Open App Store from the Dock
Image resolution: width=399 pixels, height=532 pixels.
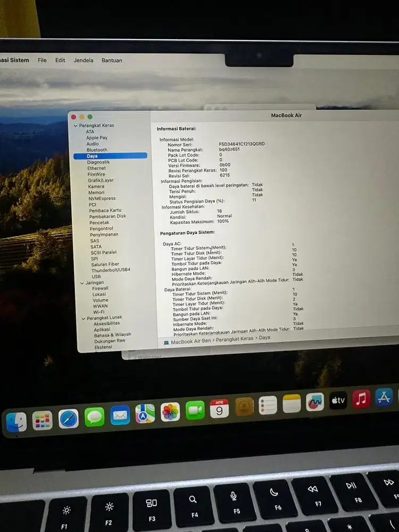tap(384, 397)
